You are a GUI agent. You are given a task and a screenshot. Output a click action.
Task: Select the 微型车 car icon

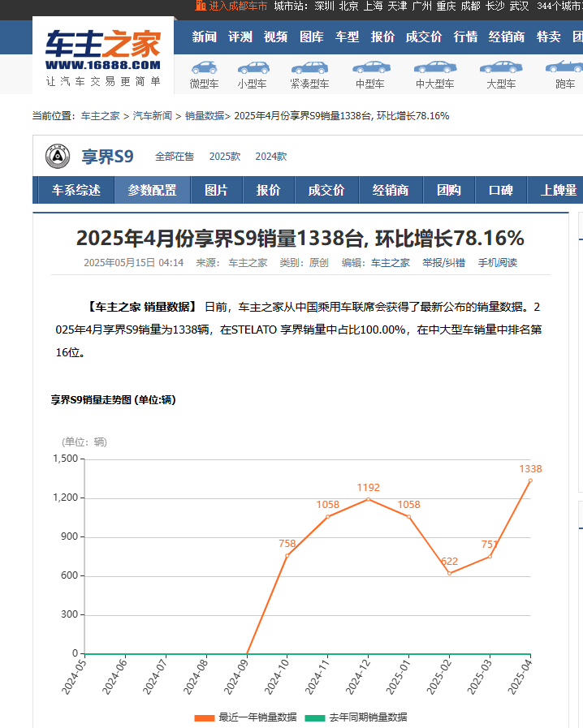click(x=204, y=68)
